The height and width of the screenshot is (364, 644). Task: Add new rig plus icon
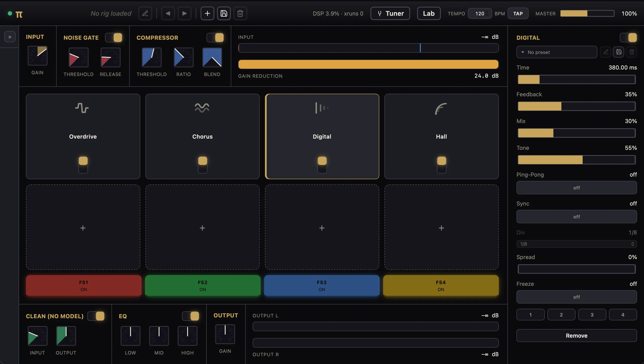pyautogui.click(x=207, y=14)
